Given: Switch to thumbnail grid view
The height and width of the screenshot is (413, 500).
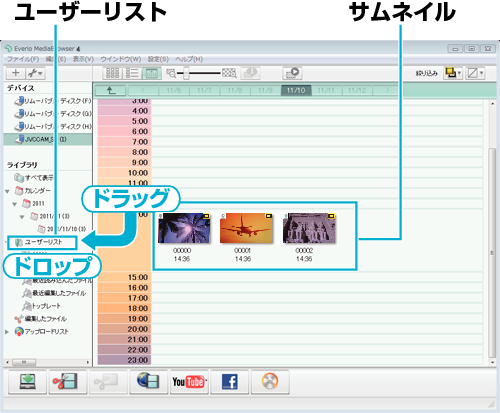Looking at the screenshot, I should tap(112, 73).
